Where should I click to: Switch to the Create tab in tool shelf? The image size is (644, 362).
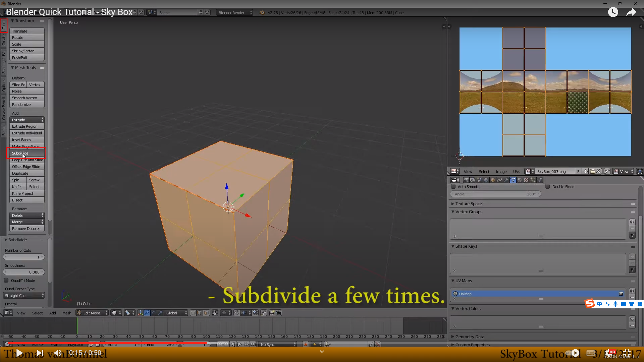(x=4, y=40)
